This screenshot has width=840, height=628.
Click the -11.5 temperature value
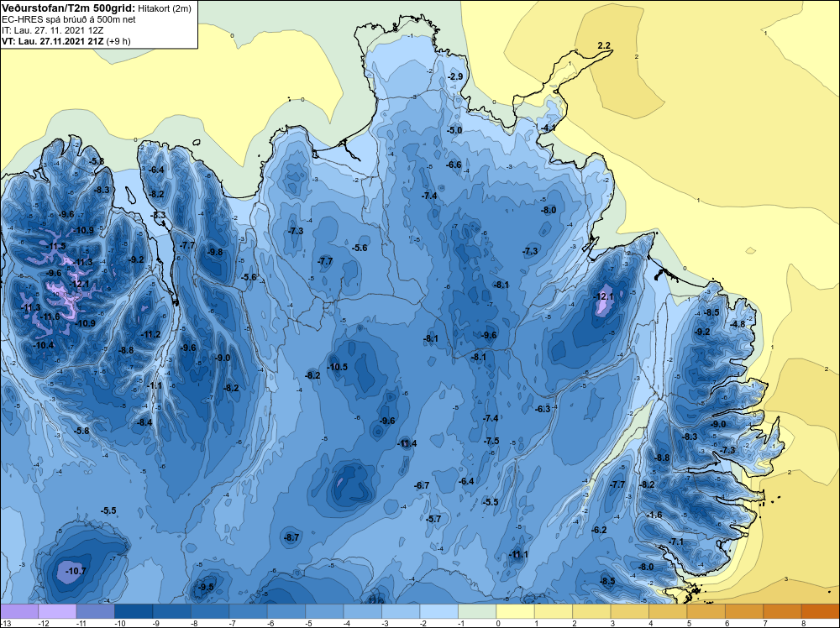[x=55, y=246]
